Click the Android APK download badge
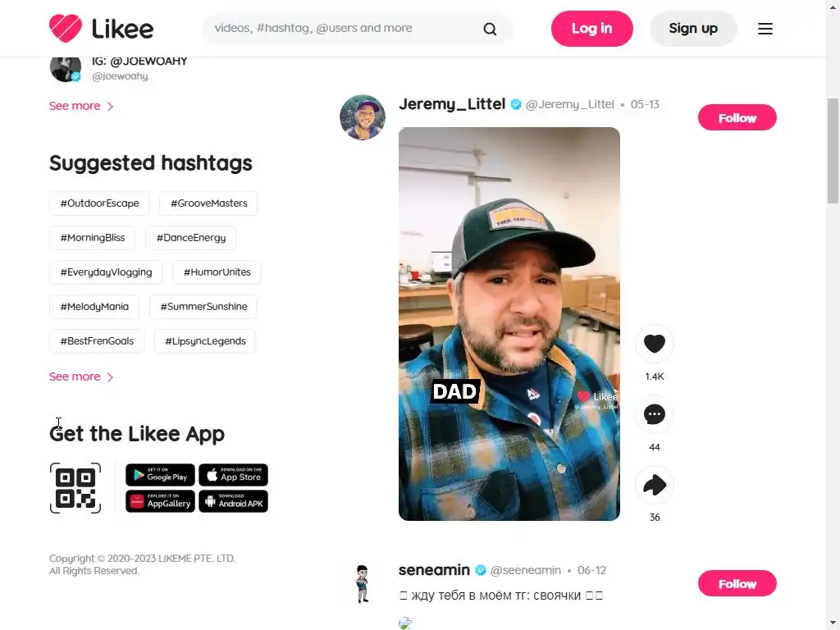The image size is (840, 630). (233, 501)
